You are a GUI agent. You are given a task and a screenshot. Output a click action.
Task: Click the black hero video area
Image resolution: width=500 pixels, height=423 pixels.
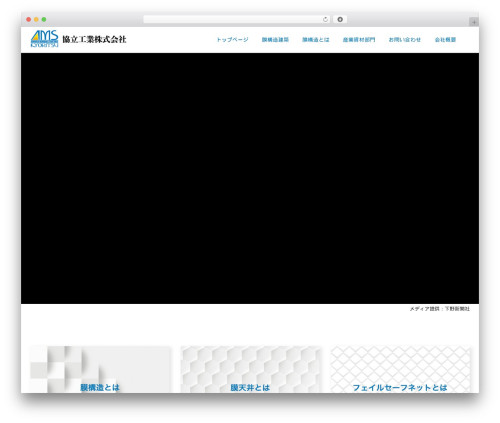pyautogui.click(x=250, y=178)
